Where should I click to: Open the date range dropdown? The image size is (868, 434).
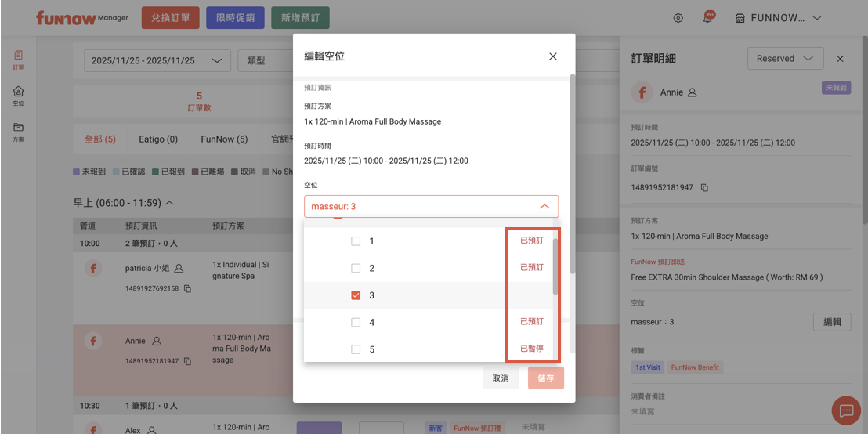click(x=157, y=60)
